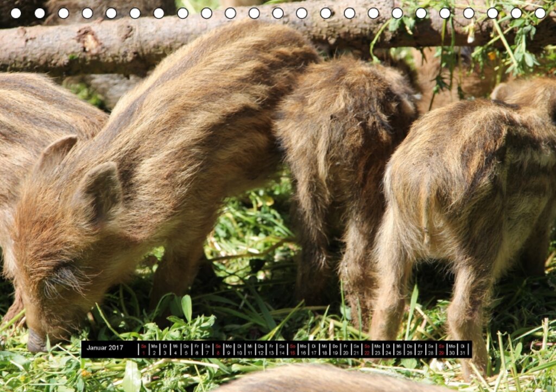Image resolution: width=556 pixels, height=392 pixels.
Task: Select day 'Fr 6' in the calendar strip
Action: click(x=197, y=350)
